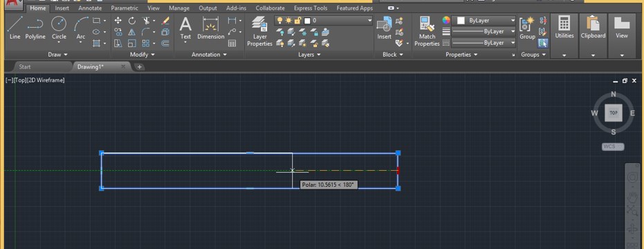
Task: Activate the Move tool
Action: point(118,21)
